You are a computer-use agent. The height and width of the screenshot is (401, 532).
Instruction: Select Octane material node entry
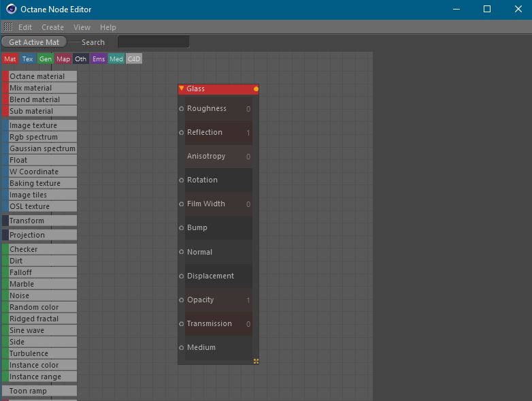pyautogui.click(x=39, y=76)
